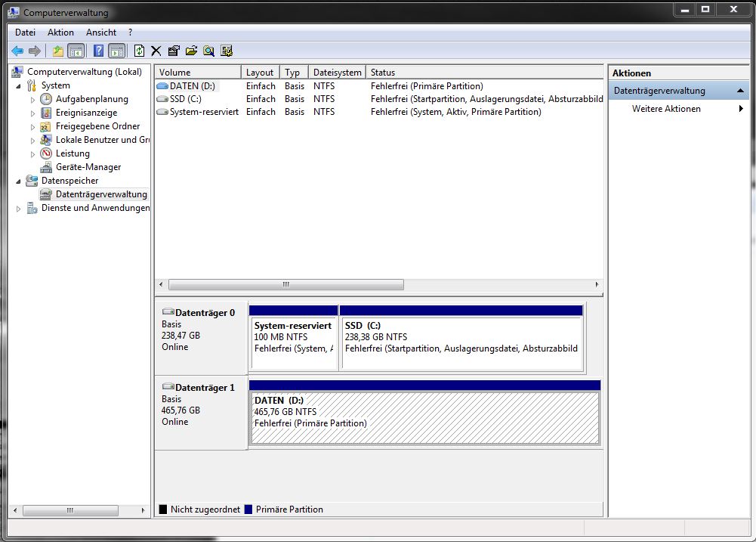Viewport: 756px width, 542px height.
Task: Expand the Ereignisanzeige node
Action: click(x=32, y=113)
